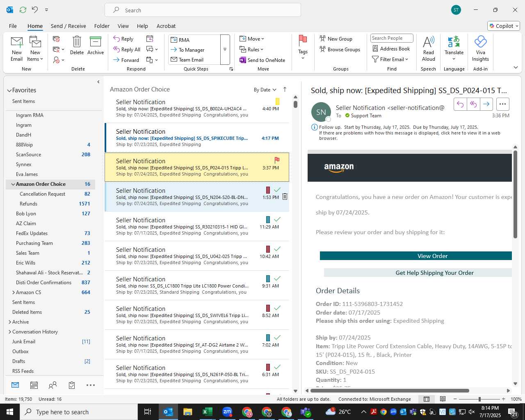Switch to Normal view in status bar
The width and height of the screenshot is (525, 420).
point(427,399)
